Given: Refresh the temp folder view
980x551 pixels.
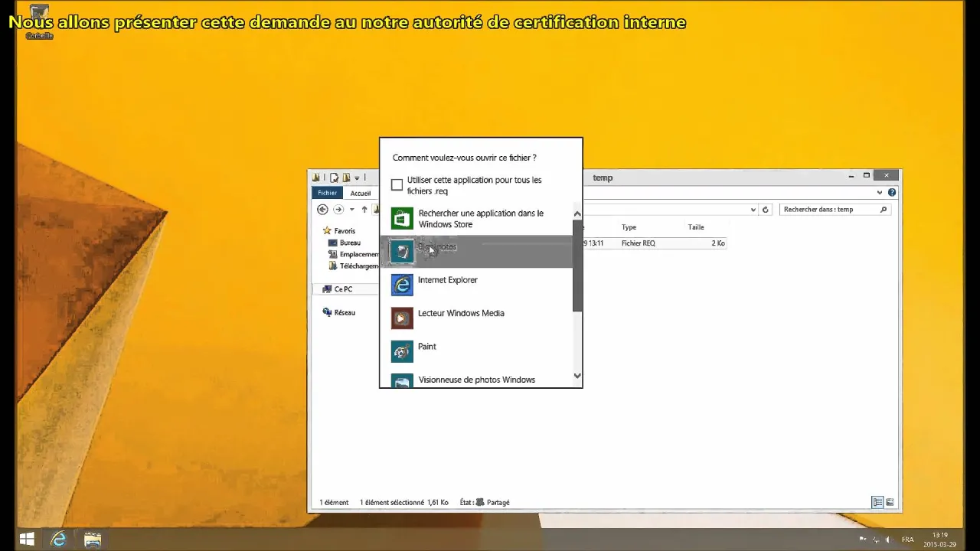Looking at the screenshot, I should click(766, 210).
